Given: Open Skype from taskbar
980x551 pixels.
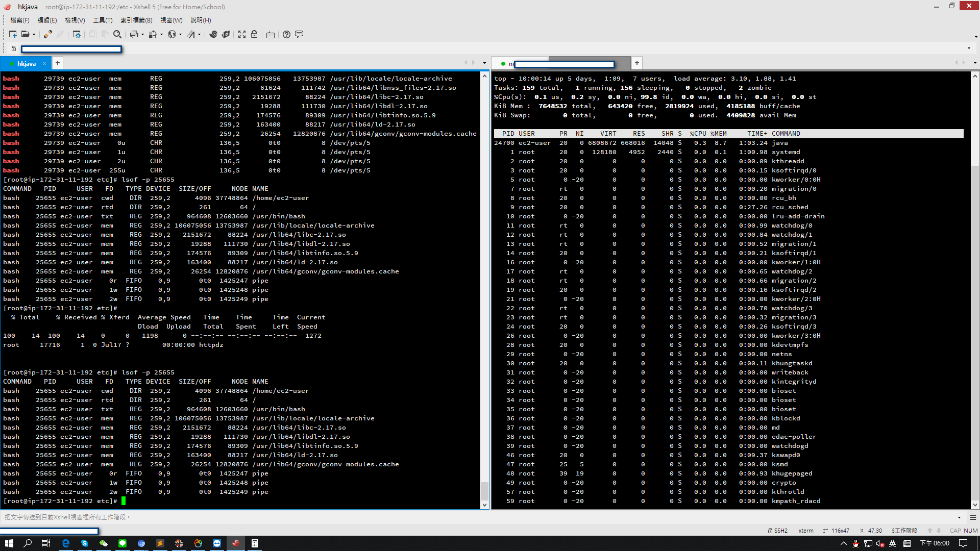Looking at the screenshot, I should coord(84,543).
